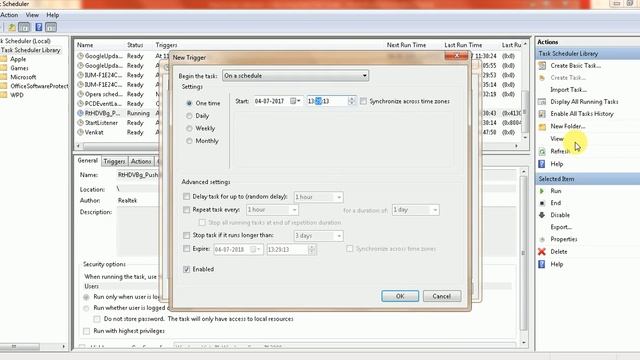Click the New Folder icon
The width and height of the screenshot is (640, 360).
tap(542, 127)
